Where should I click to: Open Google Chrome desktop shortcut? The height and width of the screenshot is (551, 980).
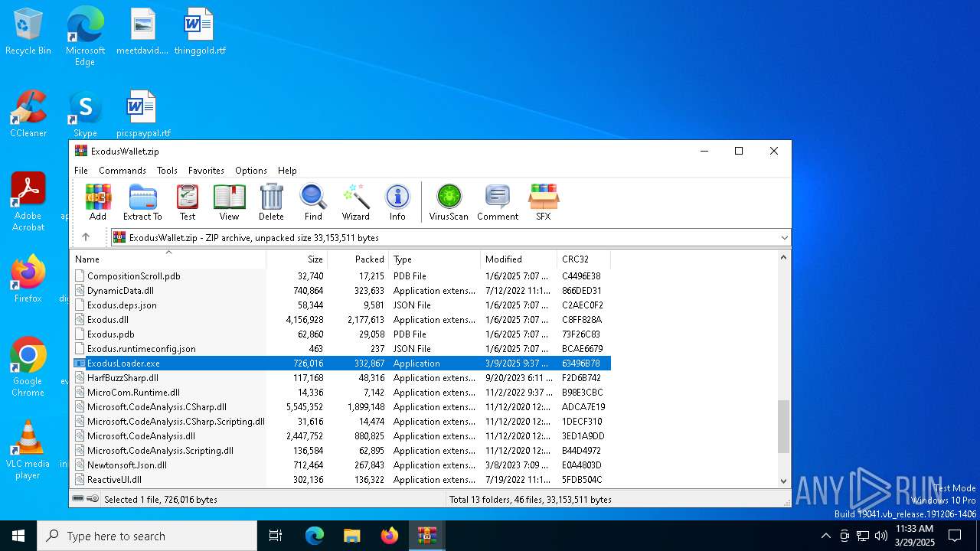click(x=28, y=367)
